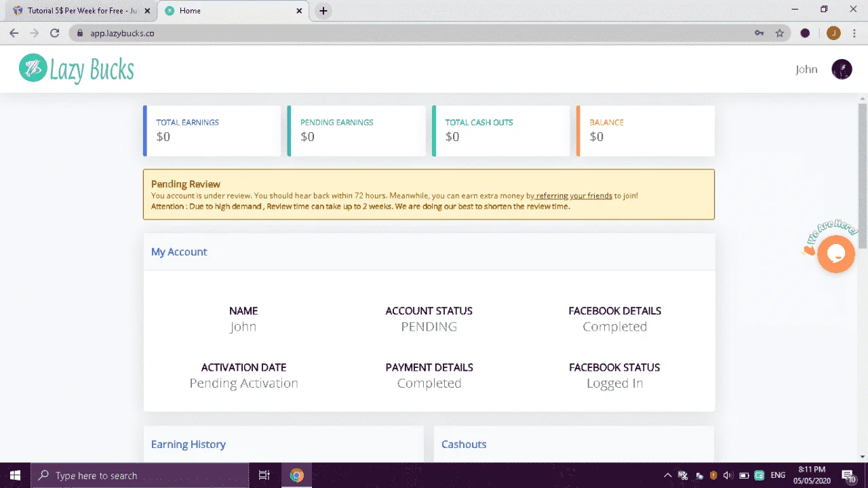This screenshot has height=488, width=868.
Task: Click the orange shield warning tray icon
Action: pos(713,475)
